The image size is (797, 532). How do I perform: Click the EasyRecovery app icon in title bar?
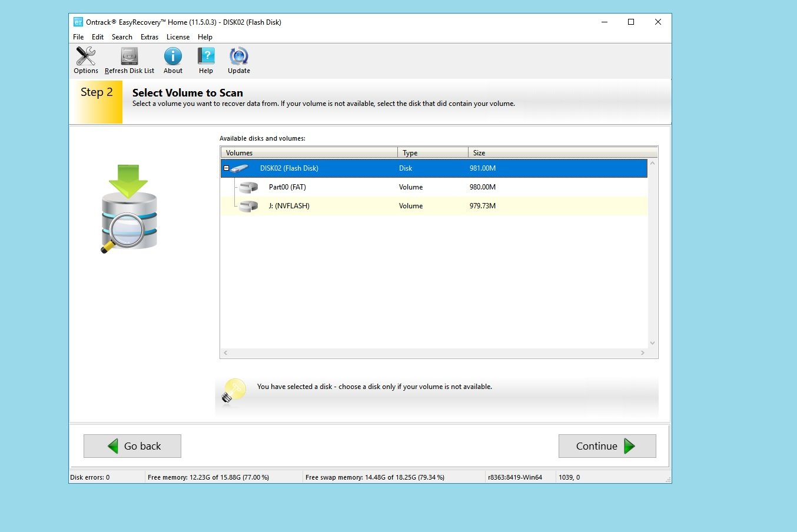tap(78, 22)
